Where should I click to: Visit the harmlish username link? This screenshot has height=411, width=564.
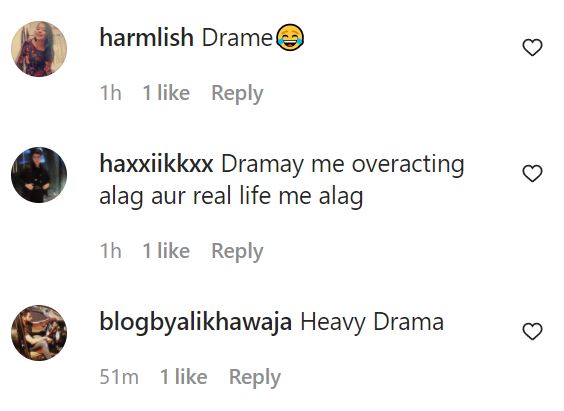[147, 37]
